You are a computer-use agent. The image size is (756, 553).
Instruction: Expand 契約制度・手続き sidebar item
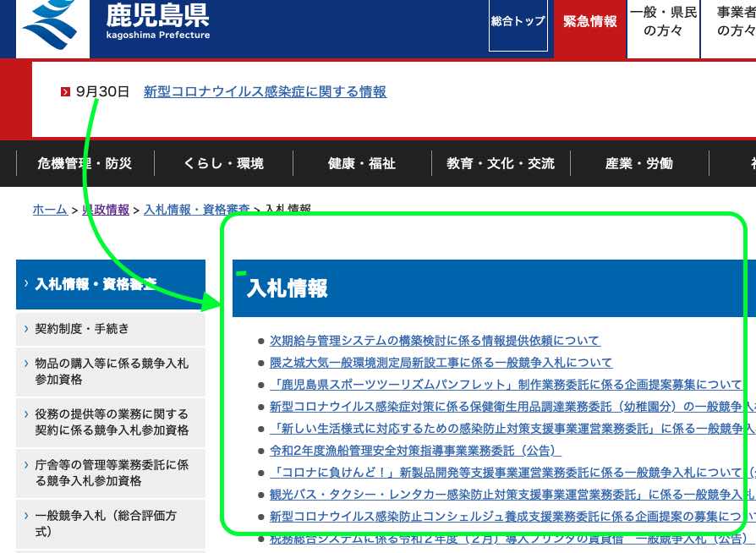(82, 329)
